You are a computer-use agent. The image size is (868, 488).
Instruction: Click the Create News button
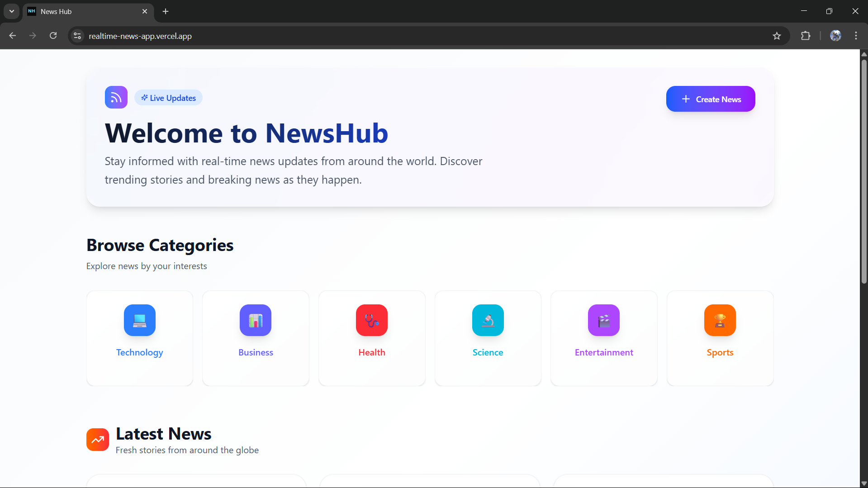[x=710, y=99]
